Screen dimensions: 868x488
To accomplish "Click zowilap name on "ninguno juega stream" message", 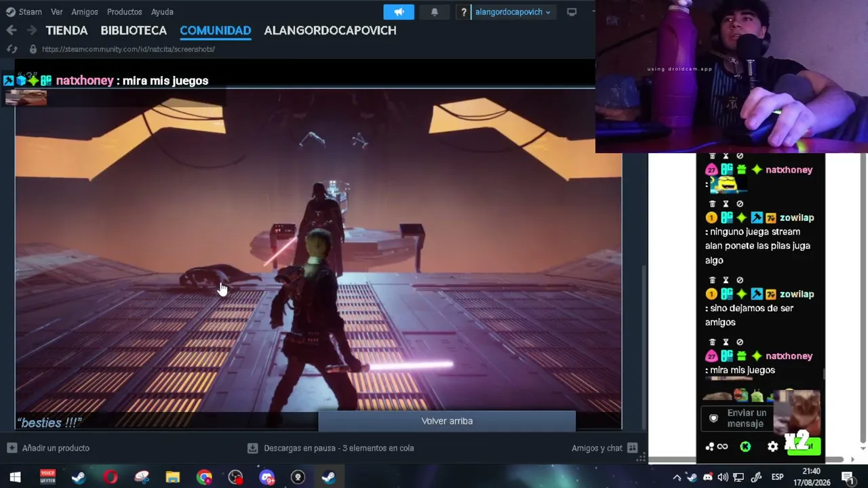I will (797, 218).
